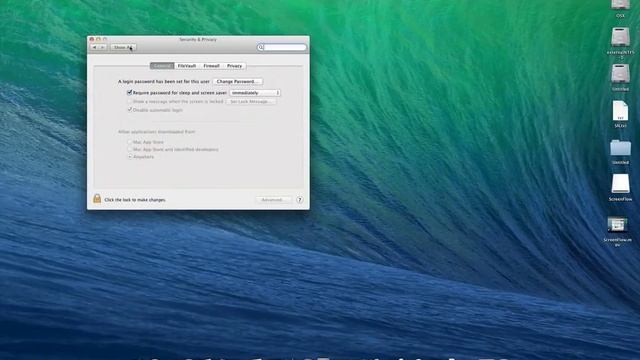Switch to the FileVault tab

click(187, 66)
